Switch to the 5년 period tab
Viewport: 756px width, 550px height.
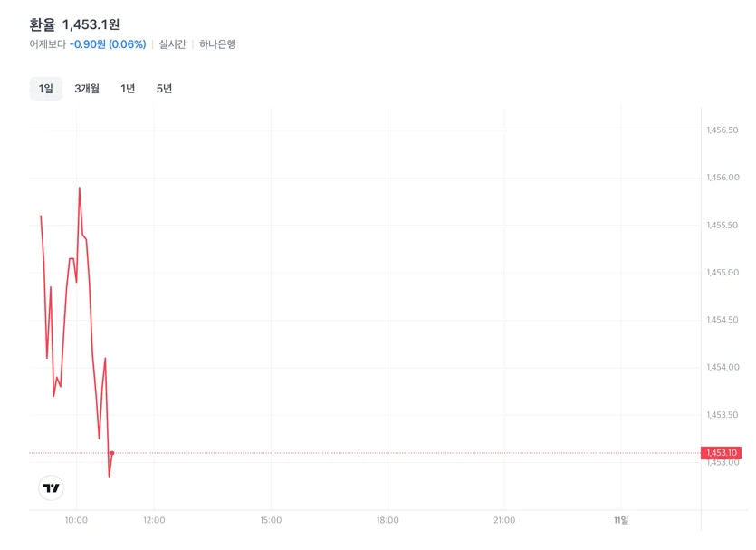pos(164,88)
